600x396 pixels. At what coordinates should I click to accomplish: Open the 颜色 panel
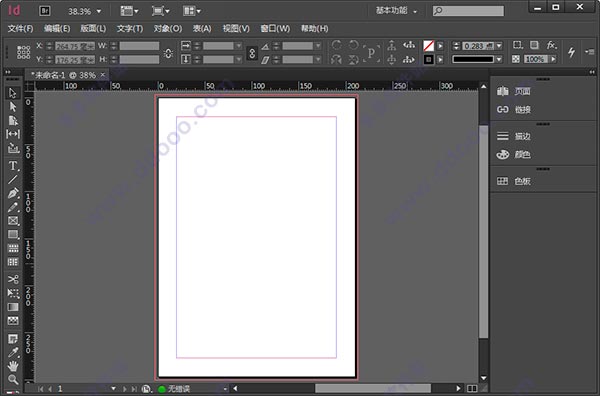coord(514,155)
